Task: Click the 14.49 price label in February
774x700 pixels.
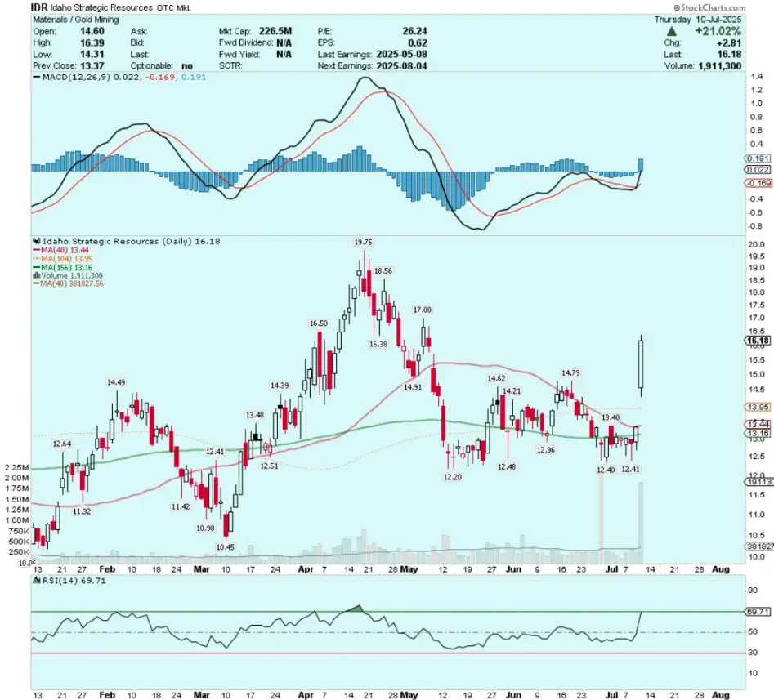Action: tap(116, 382)
